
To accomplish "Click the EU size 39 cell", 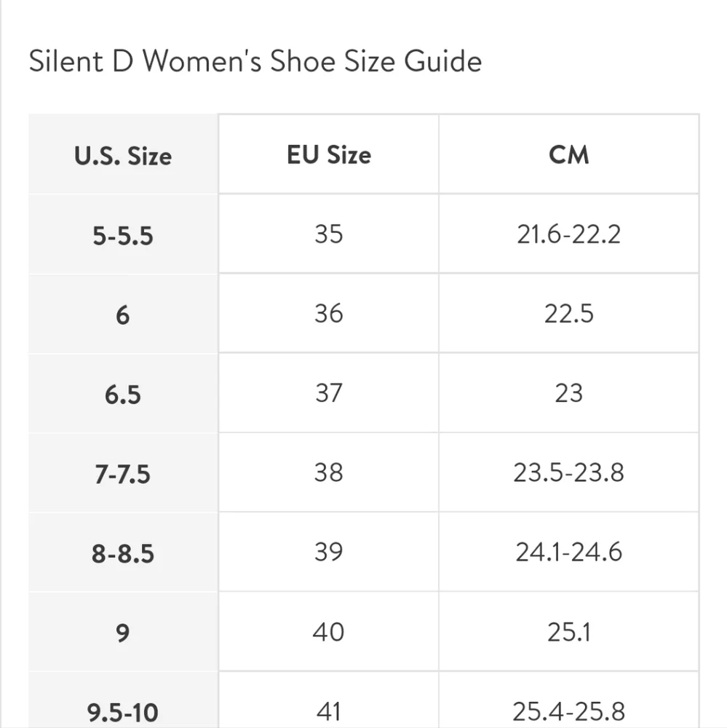I will click(329, 552).
